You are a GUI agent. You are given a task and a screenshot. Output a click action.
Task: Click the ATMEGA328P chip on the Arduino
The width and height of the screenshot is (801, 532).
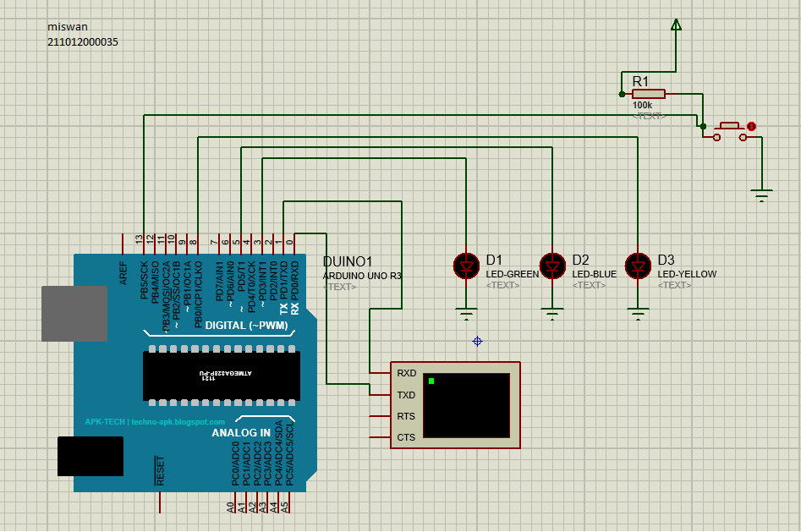click(222, 376)
